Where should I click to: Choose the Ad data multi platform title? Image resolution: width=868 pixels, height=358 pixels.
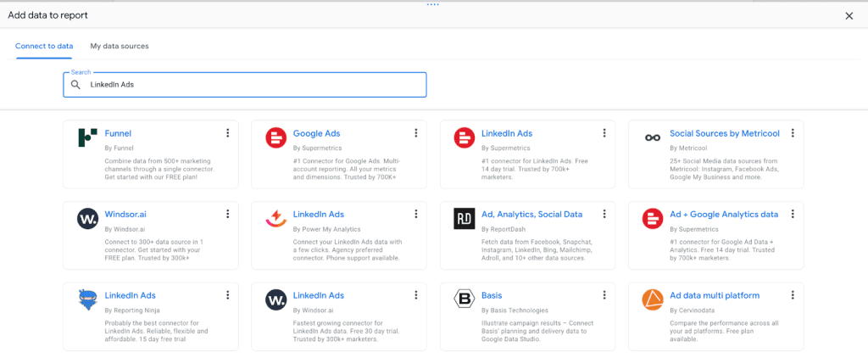click(x=715, y=295)
